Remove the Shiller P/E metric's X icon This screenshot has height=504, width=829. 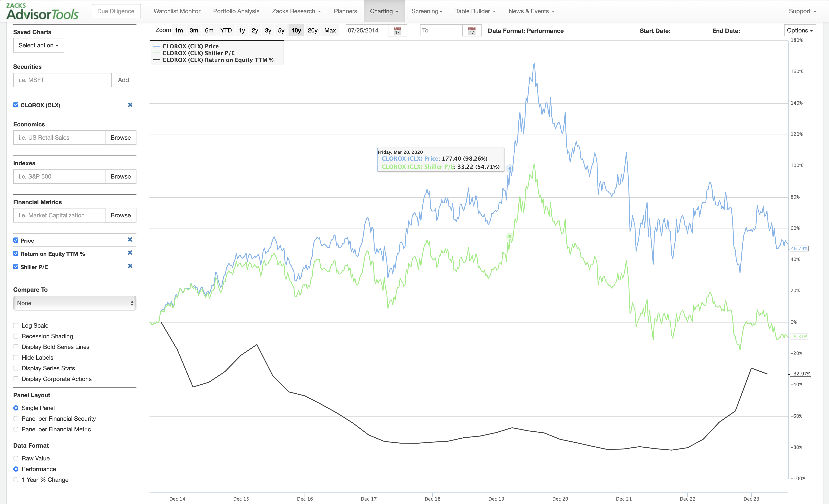coord(130,266)
